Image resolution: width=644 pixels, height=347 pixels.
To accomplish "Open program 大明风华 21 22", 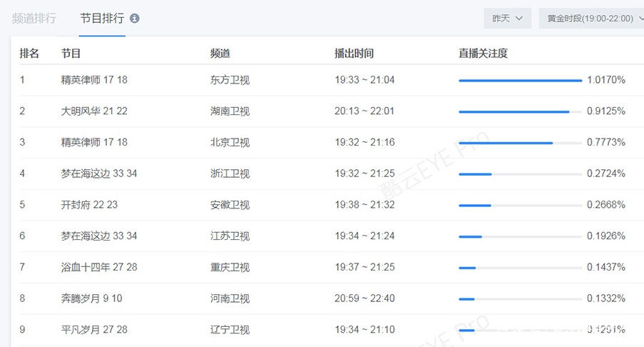I will pyautogui.click(x=94, y=111).
